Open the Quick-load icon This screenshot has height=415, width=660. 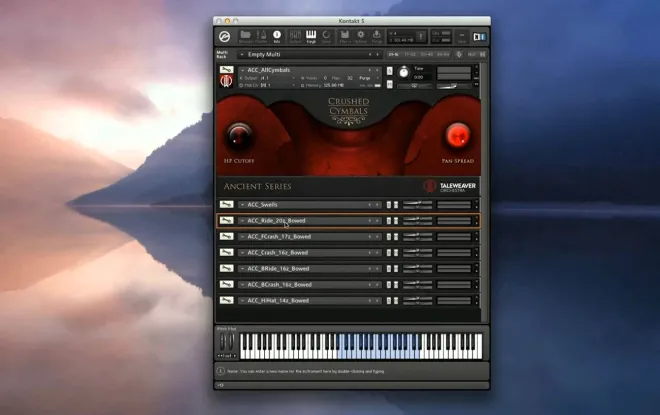pyautogui.click(x=326, y=37)
